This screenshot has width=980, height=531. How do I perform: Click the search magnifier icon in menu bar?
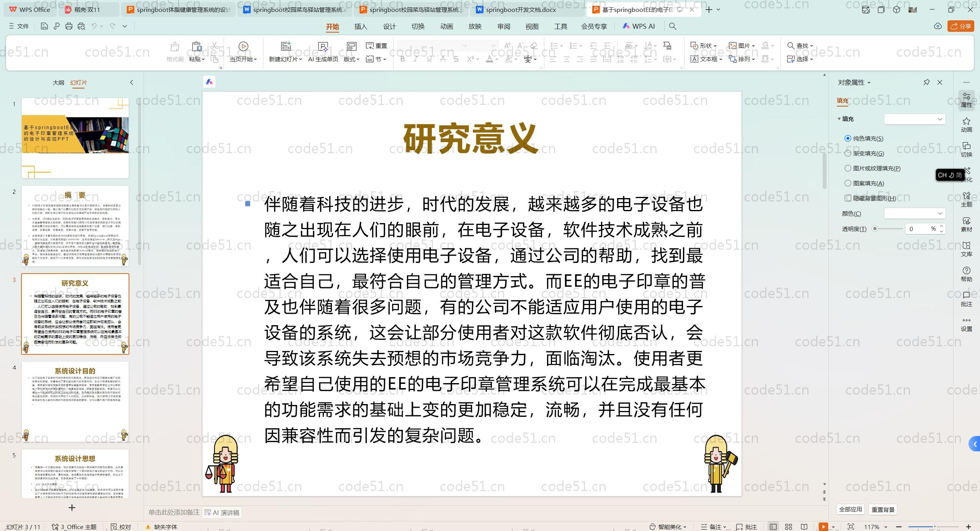point(672,26)
